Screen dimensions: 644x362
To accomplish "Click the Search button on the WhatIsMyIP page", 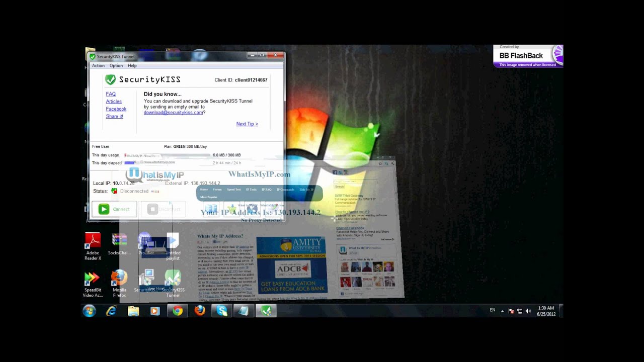I will click(x=340, y=187).
